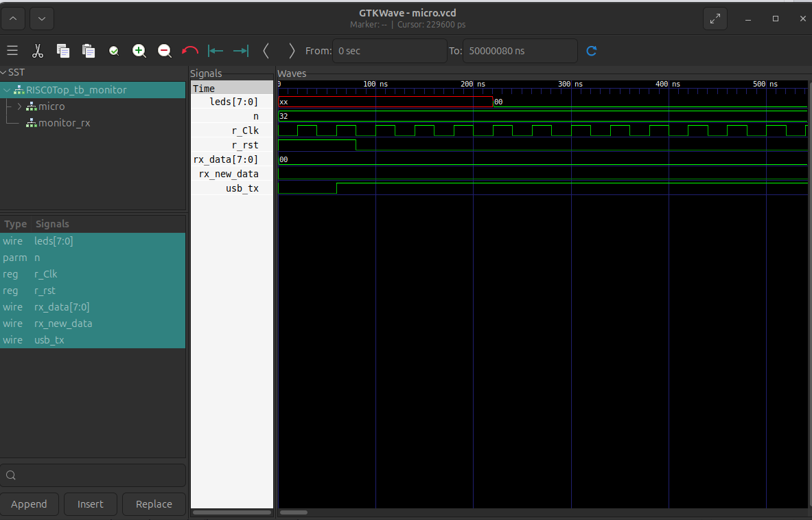
Task: Jump to waveform start with the left-arrow icon
Action: point(215,50)
